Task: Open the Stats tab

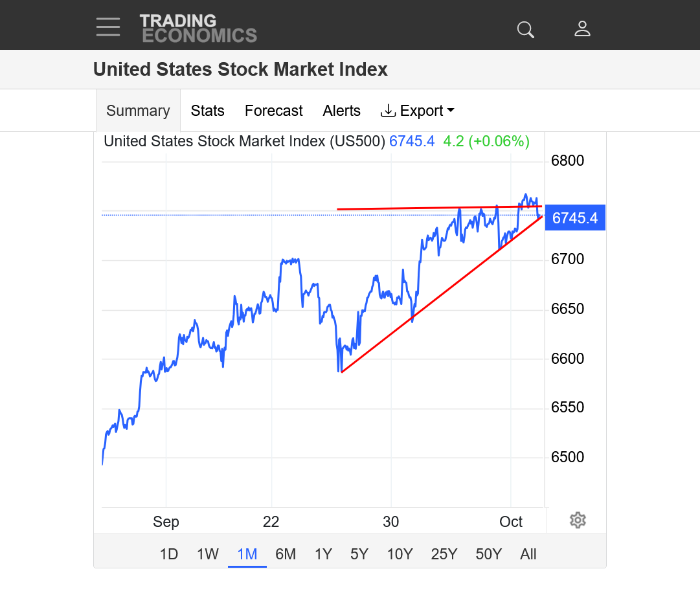Action: click(207, 111)
